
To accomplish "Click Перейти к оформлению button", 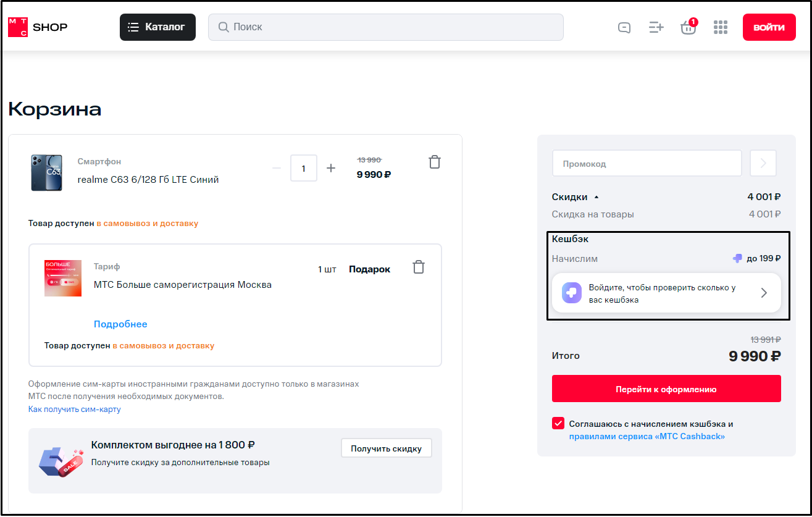I will click(x=666, y=389).
